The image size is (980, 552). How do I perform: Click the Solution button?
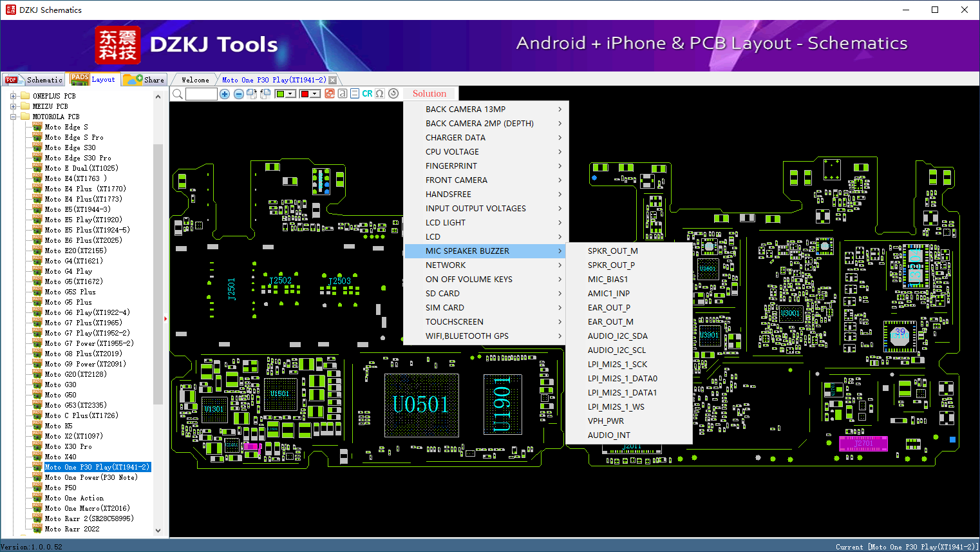429,94
